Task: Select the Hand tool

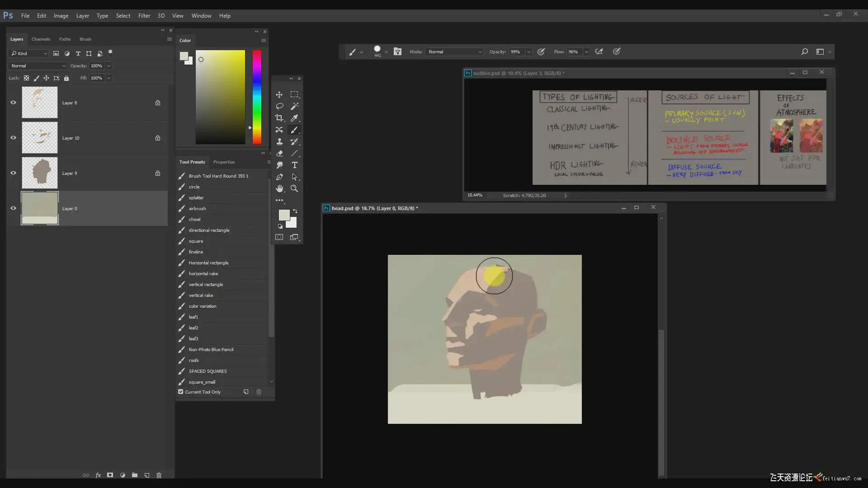Action: click(x=279, y=188)
